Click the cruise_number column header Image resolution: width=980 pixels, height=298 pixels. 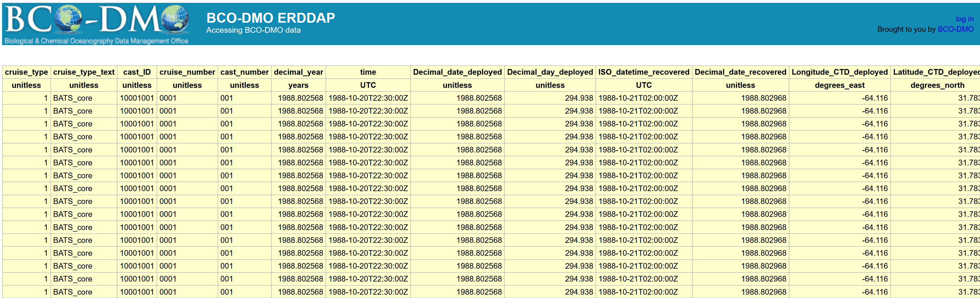(x=187, y=72)
